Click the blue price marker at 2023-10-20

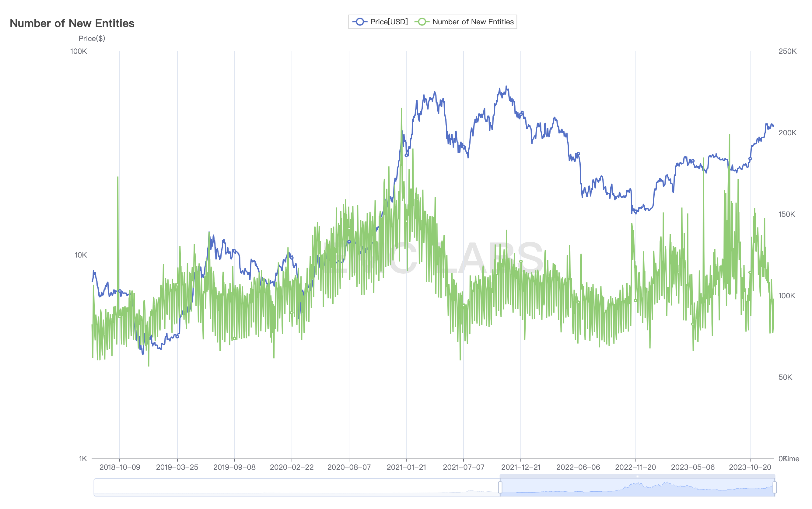coord(750,158)
